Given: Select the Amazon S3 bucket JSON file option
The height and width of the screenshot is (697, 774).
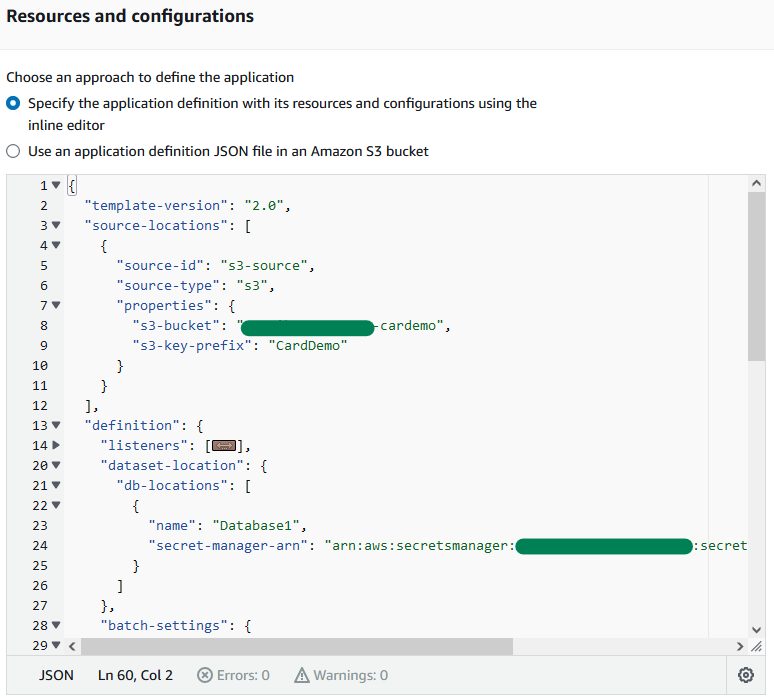Looking at the screenshot, I should 13,151.
